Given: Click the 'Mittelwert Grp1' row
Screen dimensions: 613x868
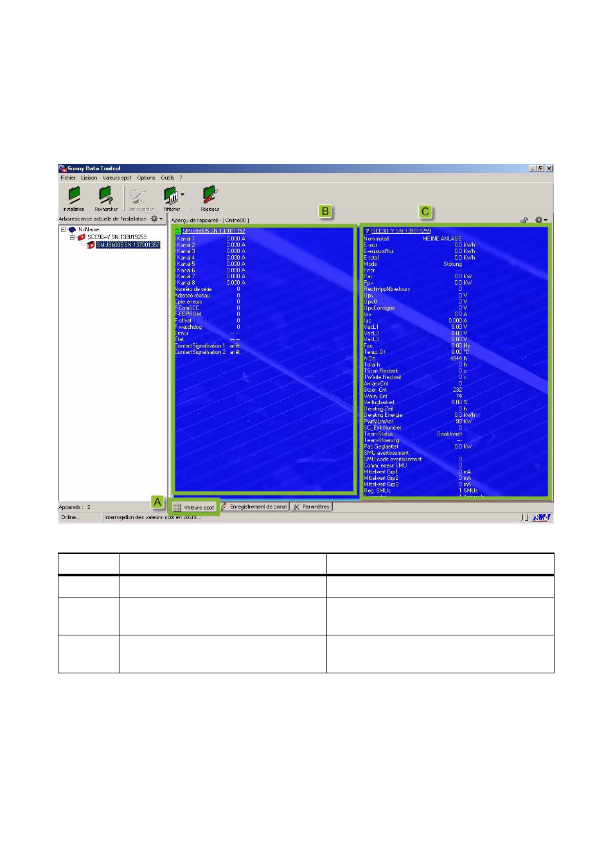Looking at the screenshot, I should [418, 472].
